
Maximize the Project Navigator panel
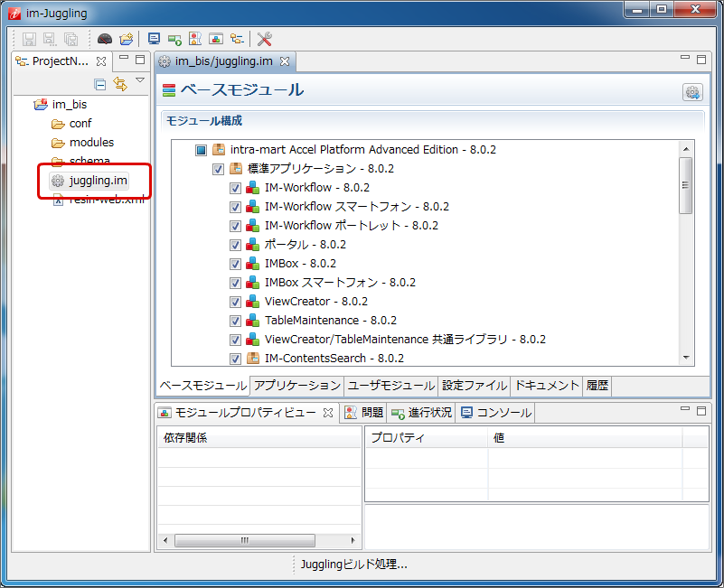pos(140,60)
